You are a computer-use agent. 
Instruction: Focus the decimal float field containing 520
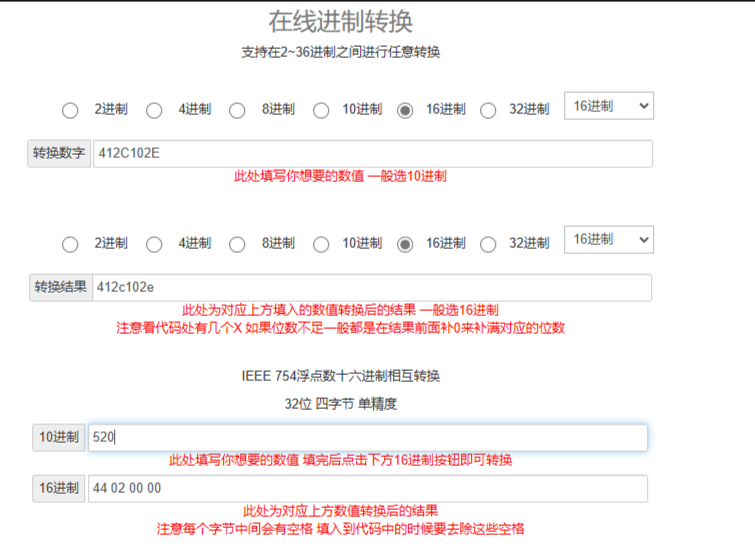[x=367, y=438]
